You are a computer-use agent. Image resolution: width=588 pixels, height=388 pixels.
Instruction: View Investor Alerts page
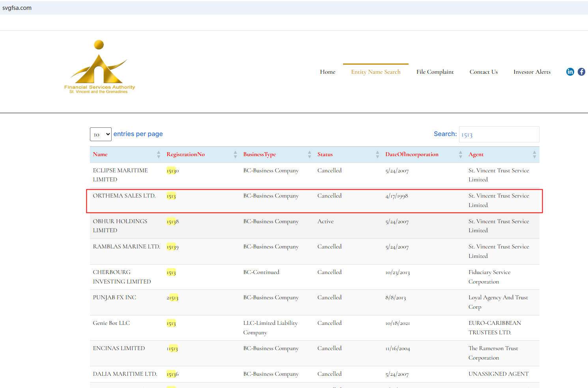(x=532, y=72)
